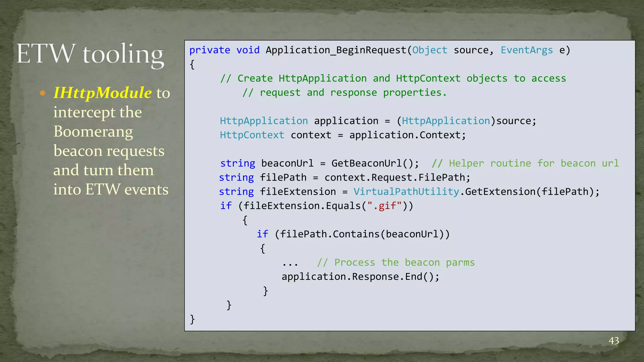
Task: Click '(HttpApplication)source;' cast expression
Action: tap(466, 121)
